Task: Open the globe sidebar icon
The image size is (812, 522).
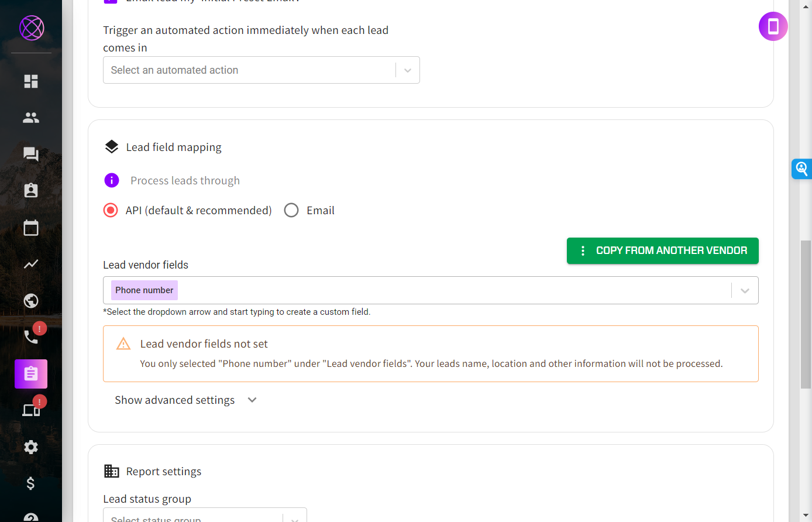Action: coord(31,301)
